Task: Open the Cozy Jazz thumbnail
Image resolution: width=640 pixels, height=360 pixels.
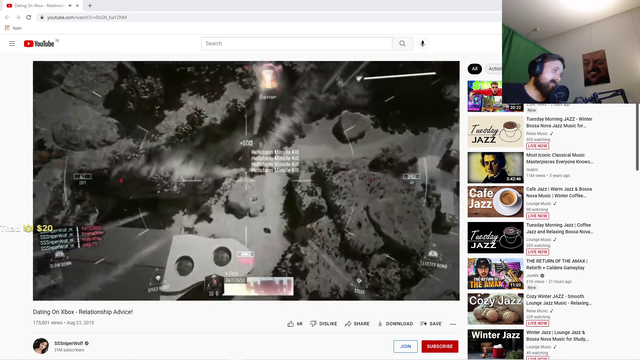Action: pos(496,309)
